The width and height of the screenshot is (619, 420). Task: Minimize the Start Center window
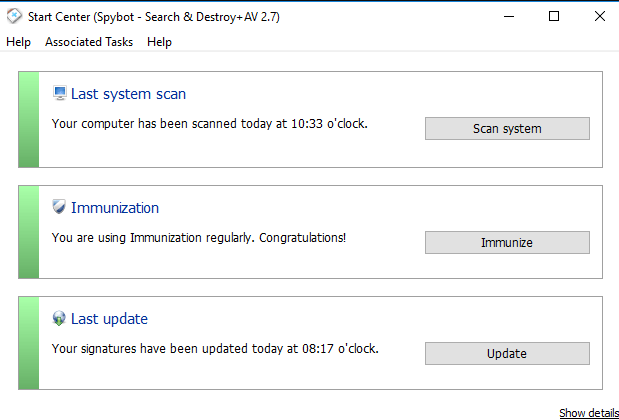pyautogui.click(x=507, y=16)
